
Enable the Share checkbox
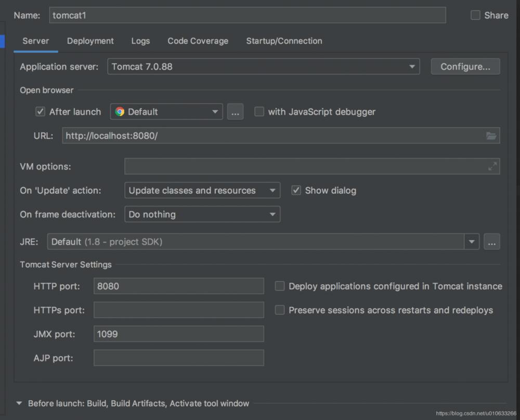475,15
